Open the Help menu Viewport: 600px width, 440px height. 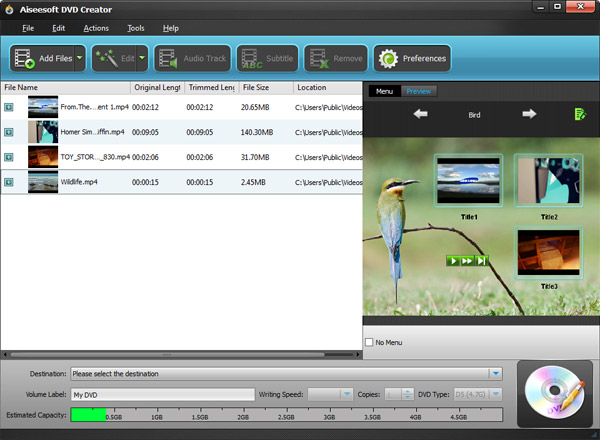(171, 28)
